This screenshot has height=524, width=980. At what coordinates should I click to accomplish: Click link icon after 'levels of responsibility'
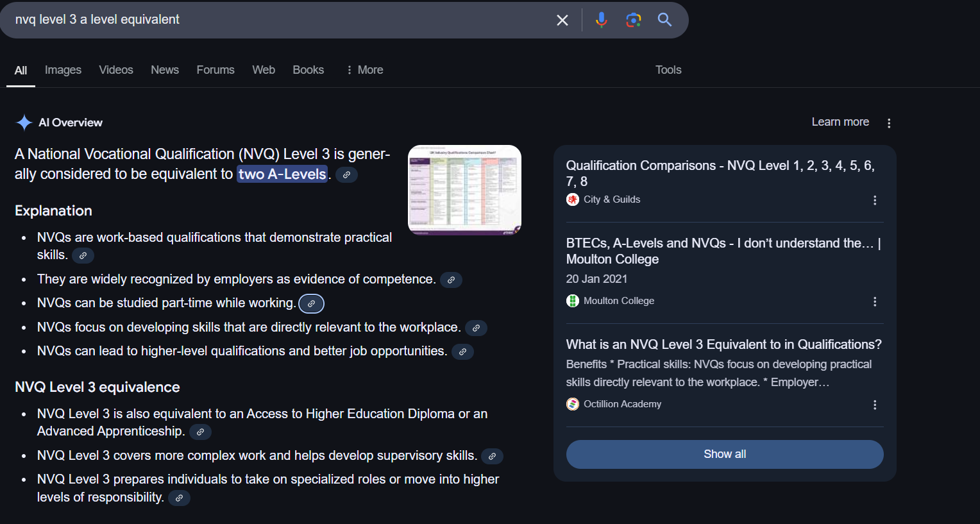(x=179, y=498)
